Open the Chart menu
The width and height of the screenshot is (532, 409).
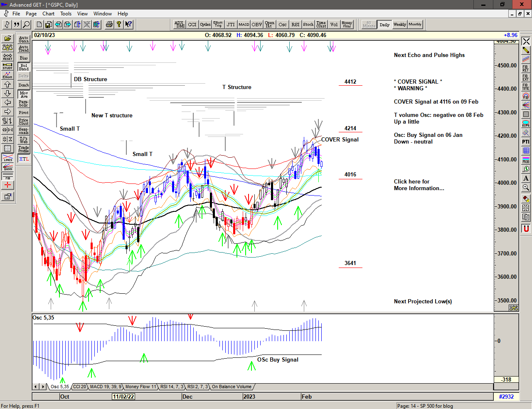point(48,14)
